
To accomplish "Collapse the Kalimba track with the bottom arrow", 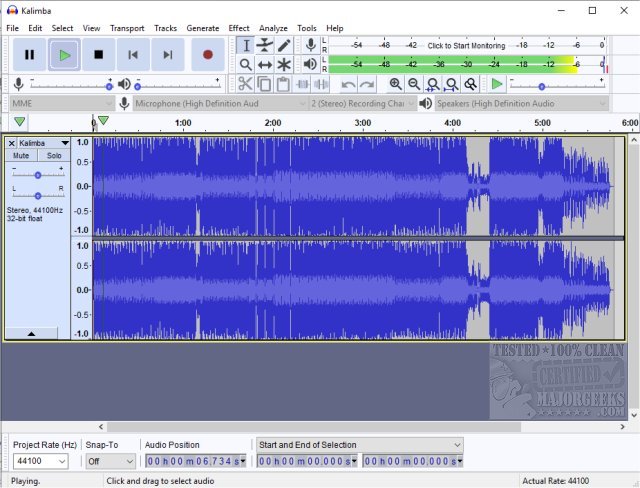I will 30,333.
